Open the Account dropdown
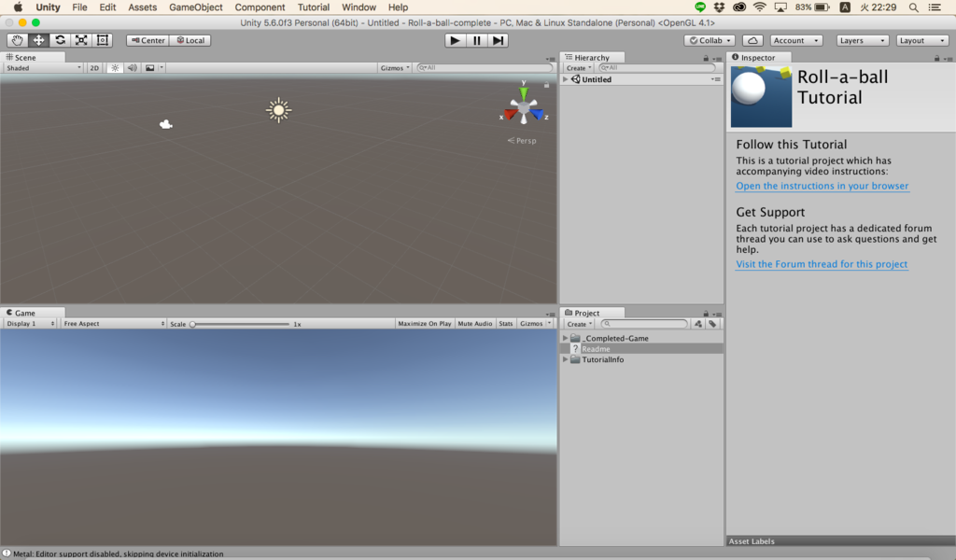Screen dimensions: 956x560 795,40
